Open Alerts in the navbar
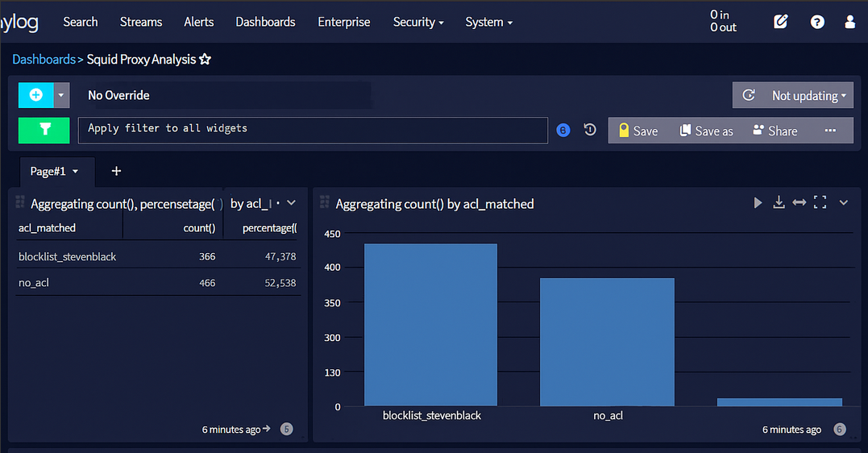Image resolution: width=868 pixels, height=453 pixels. tap(199, 22)
